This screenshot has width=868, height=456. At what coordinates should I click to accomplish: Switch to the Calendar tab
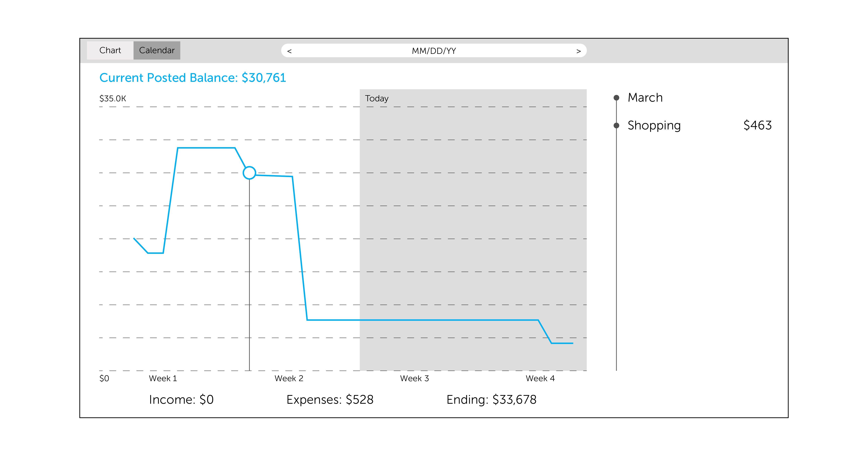click(x=157, y=50)
